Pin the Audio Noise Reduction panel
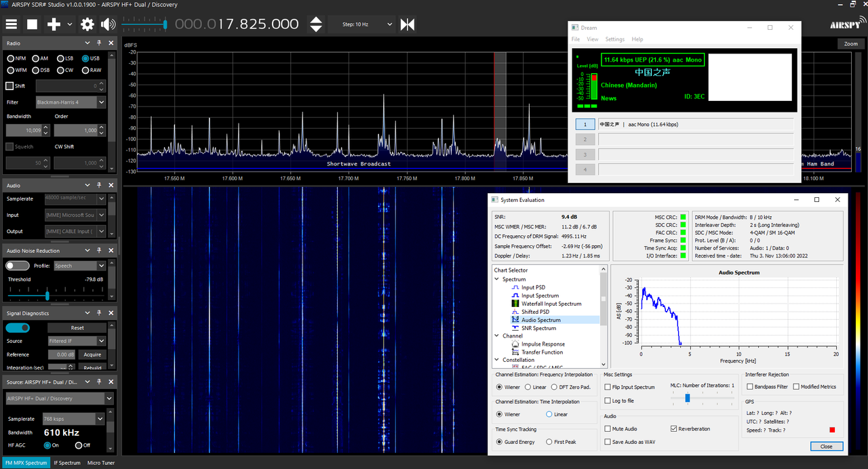Image resolution: width=868 pixels, height=469 pixels. (x=99, y=251)
